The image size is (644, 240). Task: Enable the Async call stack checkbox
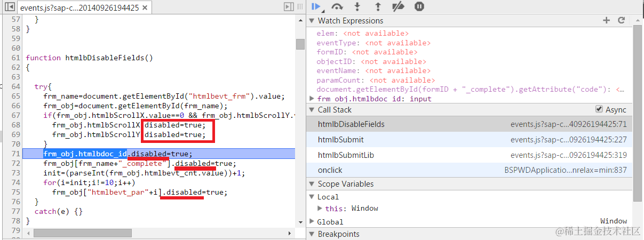[599, 109]
